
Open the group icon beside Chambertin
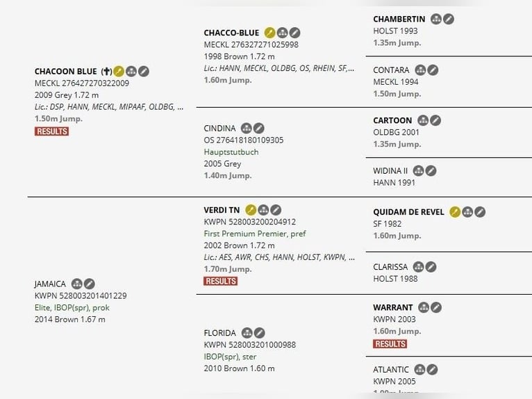[436, 19]
